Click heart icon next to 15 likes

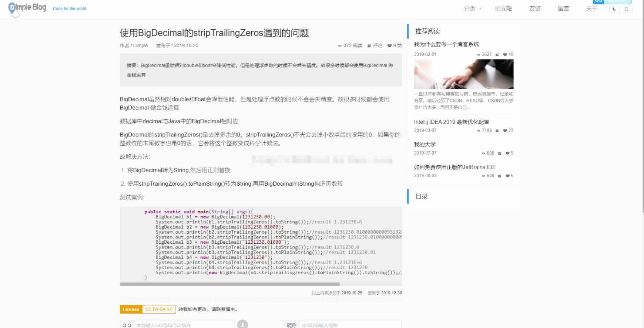[x=505, y=55]
